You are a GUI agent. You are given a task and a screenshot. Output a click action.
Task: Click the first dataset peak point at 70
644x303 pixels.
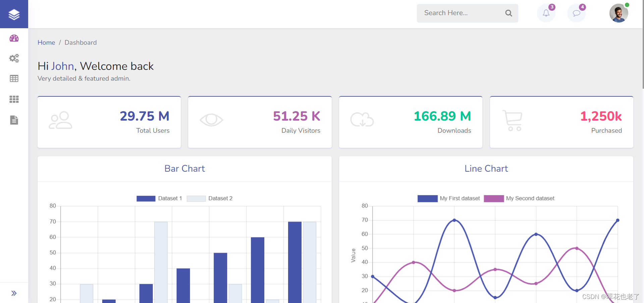(454, 220)
